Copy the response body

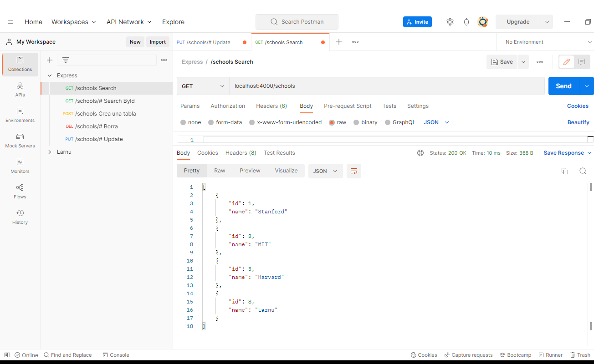[x=565, y=171]
